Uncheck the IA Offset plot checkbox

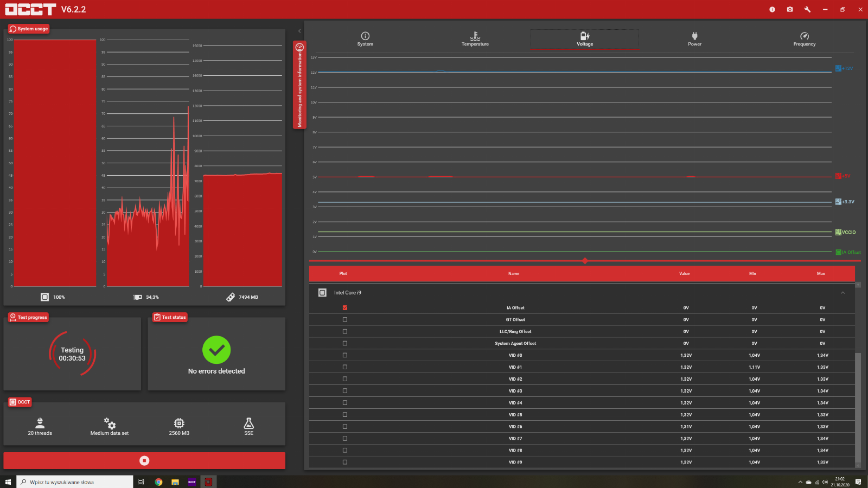coord(345,308)
